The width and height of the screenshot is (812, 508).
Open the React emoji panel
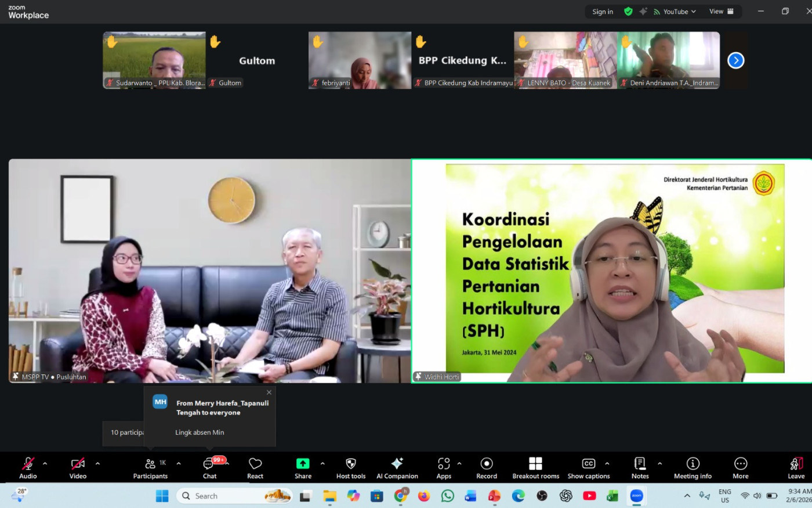click(x=255, y=467)
